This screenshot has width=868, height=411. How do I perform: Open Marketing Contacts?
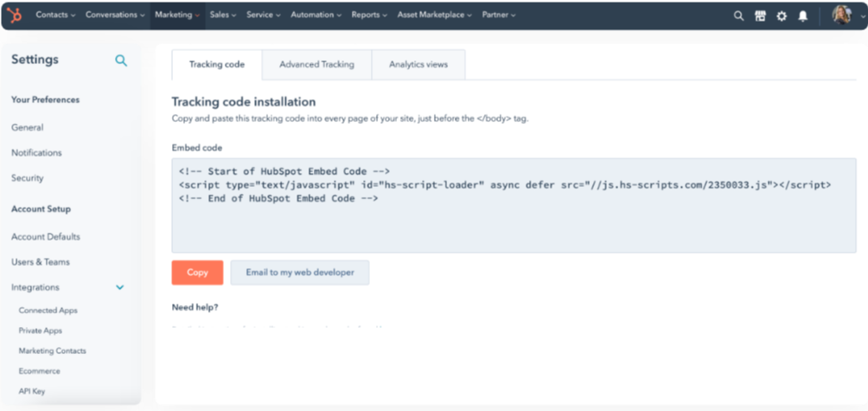point(53,351)
